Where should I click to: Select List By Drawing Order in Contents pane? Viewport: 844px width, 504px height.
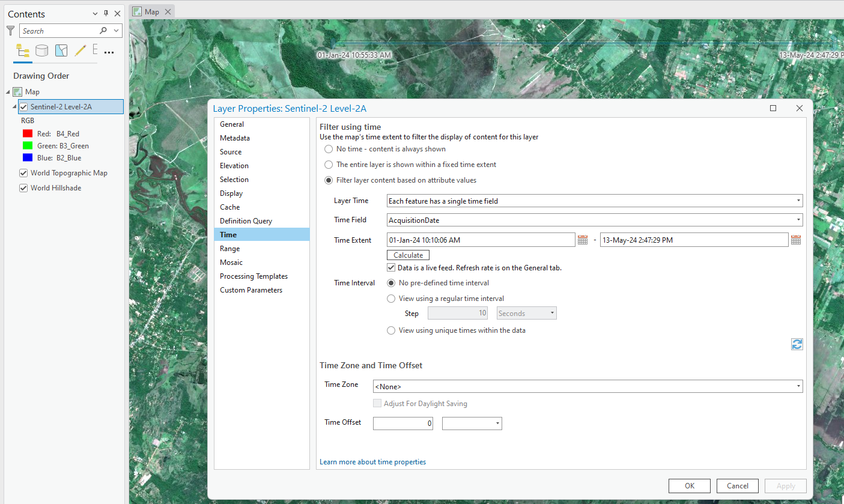[x=22, y=50]
